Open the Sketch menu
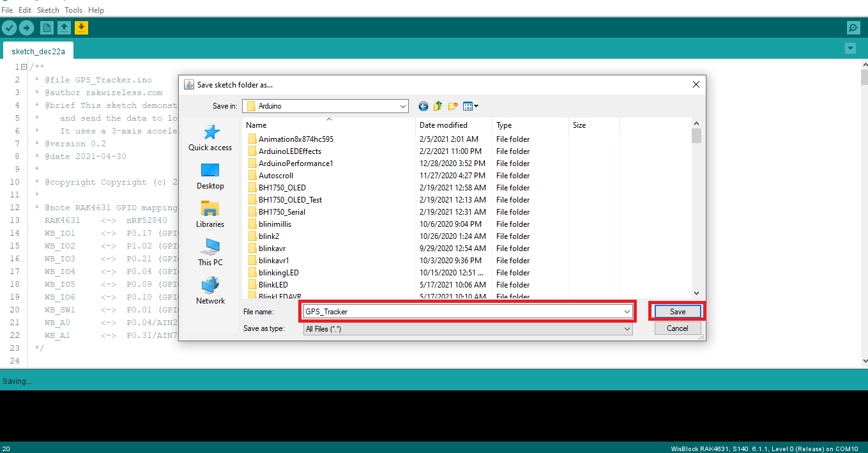Screen dimensions: 868x453 point(48,10)
